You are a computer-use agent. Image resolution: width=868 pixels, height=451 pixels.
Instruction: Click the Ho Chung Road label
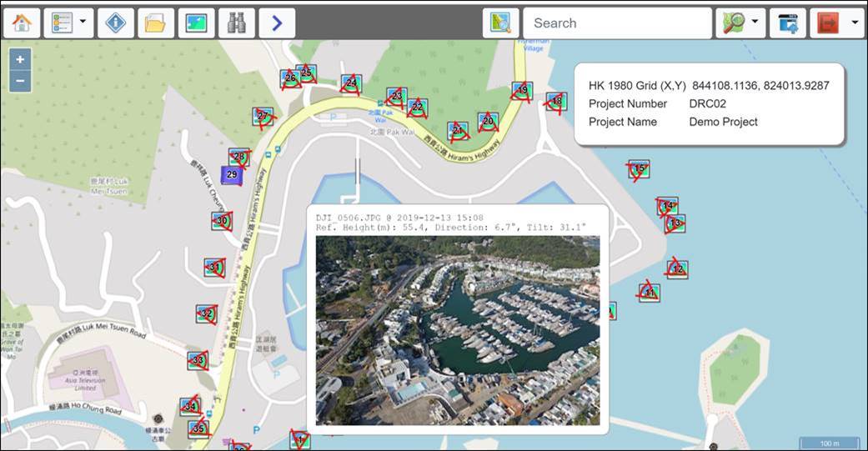[85, 409]
